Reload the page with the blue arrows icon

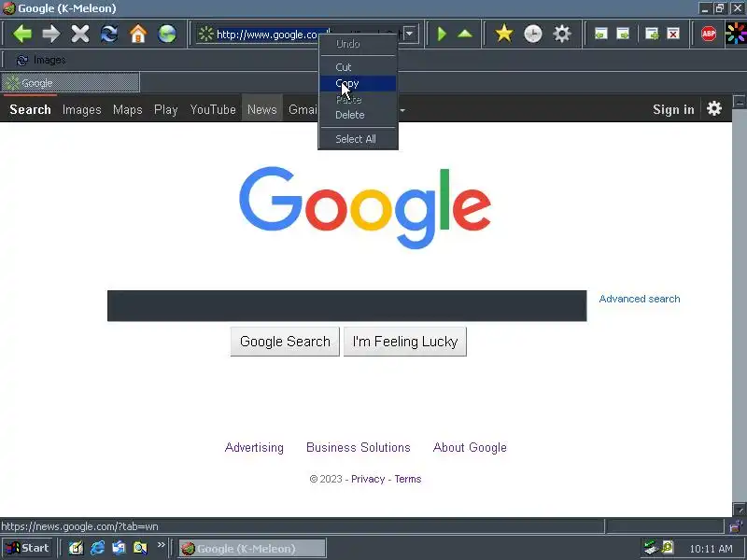[109, 34]
